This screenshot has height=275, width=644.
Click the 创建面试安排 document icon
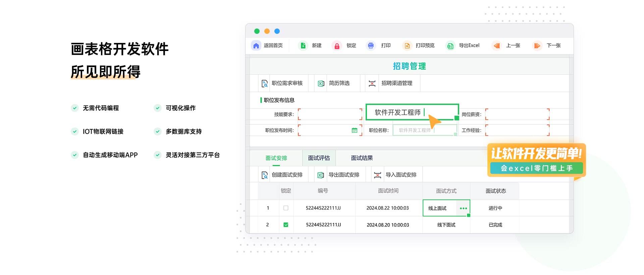[265, 175]
